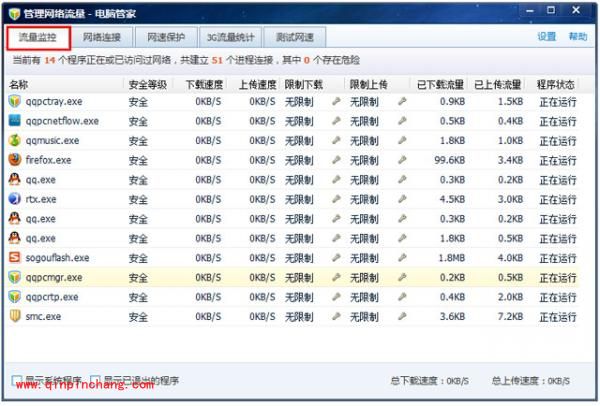This screenshot has width=600, height=406.
Task: Edit download limit for qqpctray.exe
Action: pyautogui.click(x=336, y=101)
